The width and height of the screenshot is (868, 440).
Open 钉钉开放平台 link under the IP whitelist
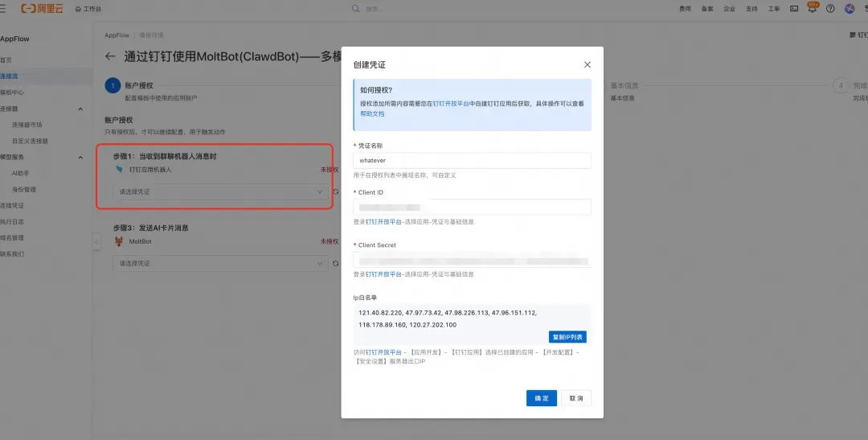tap(383, 352)
